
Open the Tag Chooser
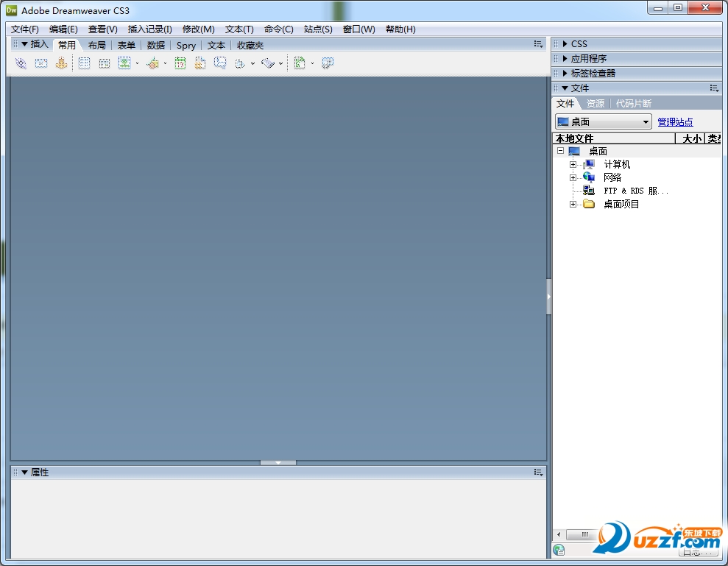[x=328, y=63]
